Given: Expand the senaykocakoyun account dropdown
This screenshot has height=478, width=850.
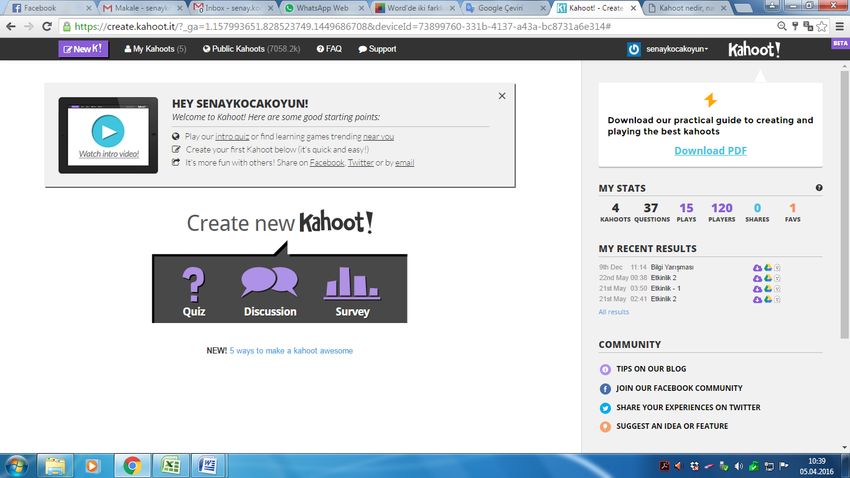Looking at the screenshot, I should click(677, 49).
